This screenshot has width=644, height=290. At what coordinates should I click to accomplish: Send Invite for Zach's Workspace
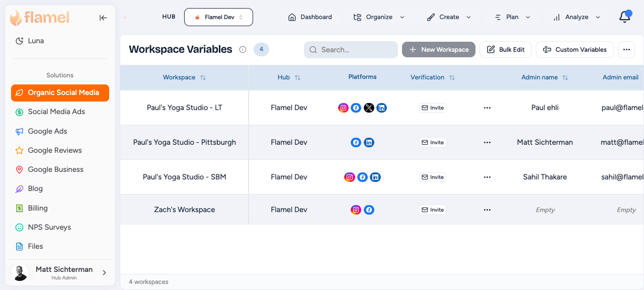(x=433, y=210)
